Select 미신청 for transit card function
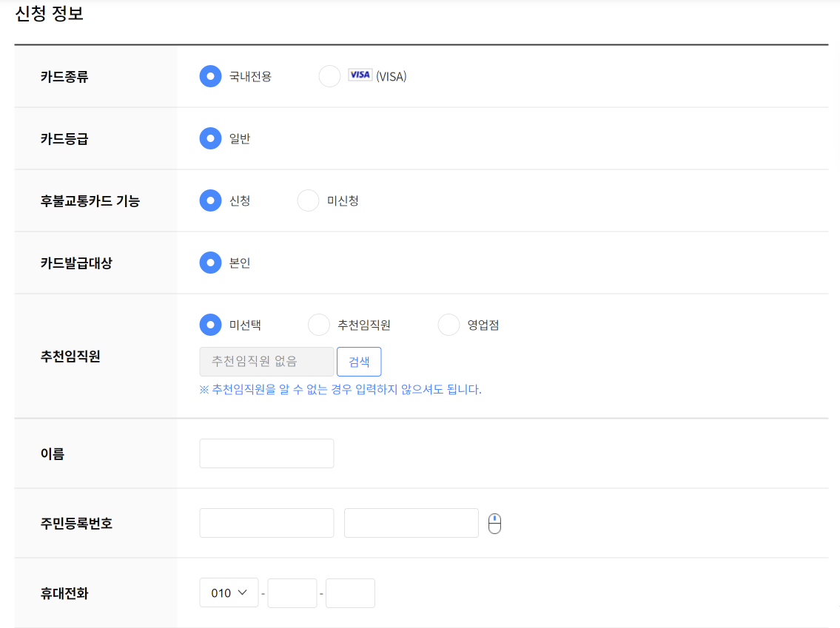This screenshot has width=840, height=628. (307, 200)
